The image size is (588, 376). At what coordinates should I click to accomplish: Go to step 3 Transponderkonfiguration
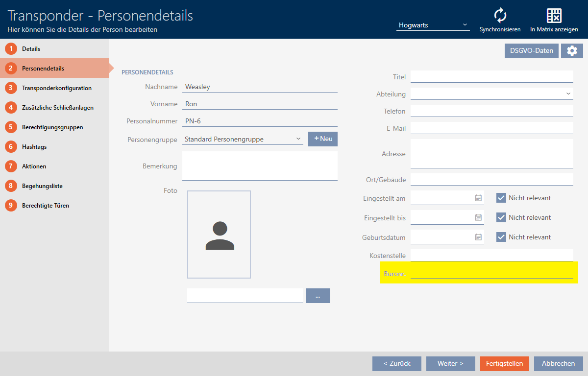pos(56,88)
